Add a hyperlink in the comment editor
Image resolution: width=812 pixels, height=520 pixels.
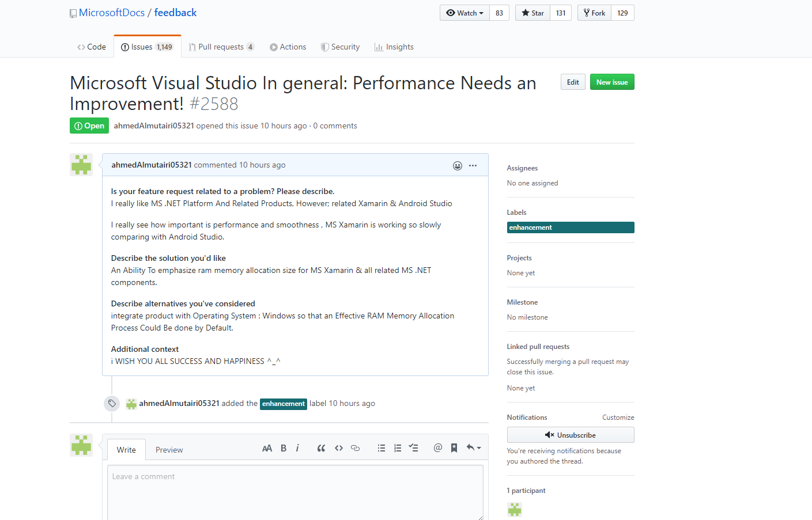355,447
